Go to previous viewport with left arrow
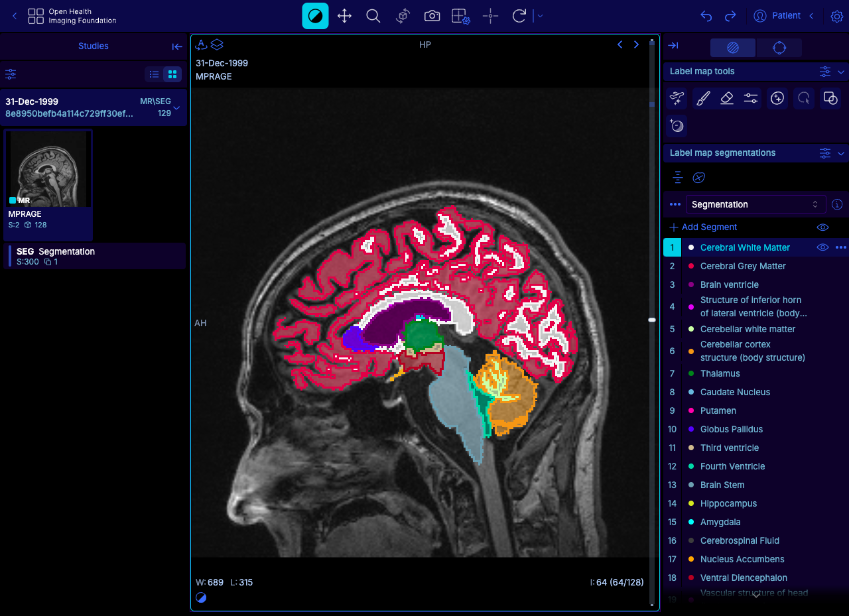Image resolution: width=849 pixels, height=616 pixels. [x=620, y=44]
